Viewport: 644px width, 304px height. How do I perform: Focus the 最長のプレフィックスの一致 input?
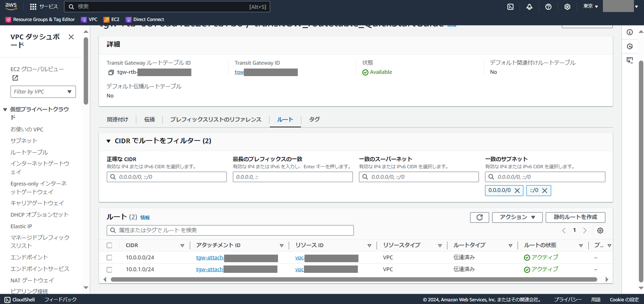tap(293, 177)
